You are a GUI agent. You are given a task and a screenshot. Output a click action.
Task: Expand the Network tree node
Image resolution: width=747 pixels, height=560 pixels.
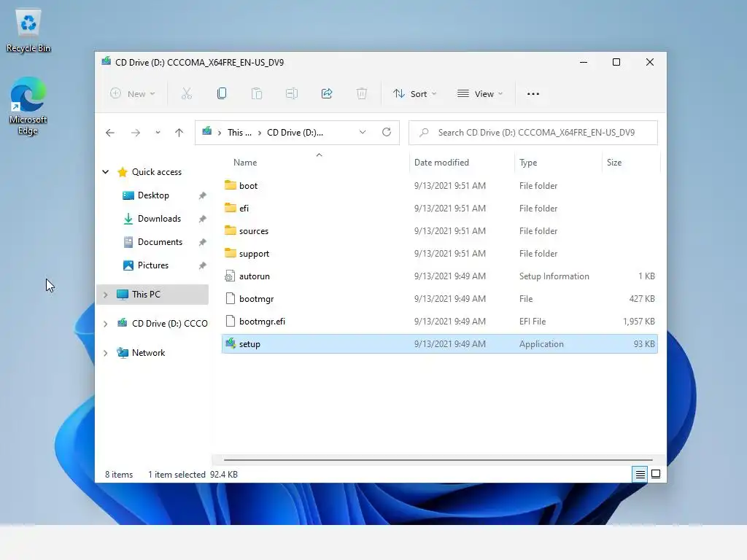(x=105, y=353)
